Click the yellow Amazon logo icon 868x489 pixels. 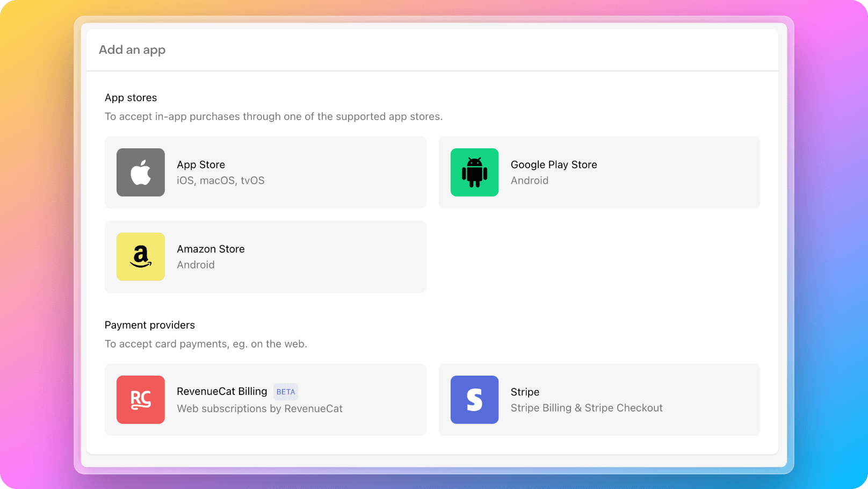[x=141, y=257]
